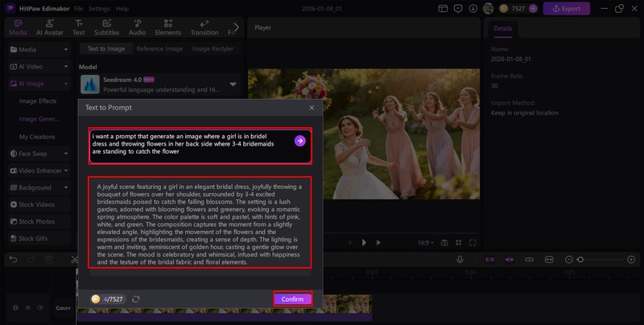Image resolution: width=644 pixels, height=325 pixels.
Task: Open the Elements library
Action: click(168, 28)
